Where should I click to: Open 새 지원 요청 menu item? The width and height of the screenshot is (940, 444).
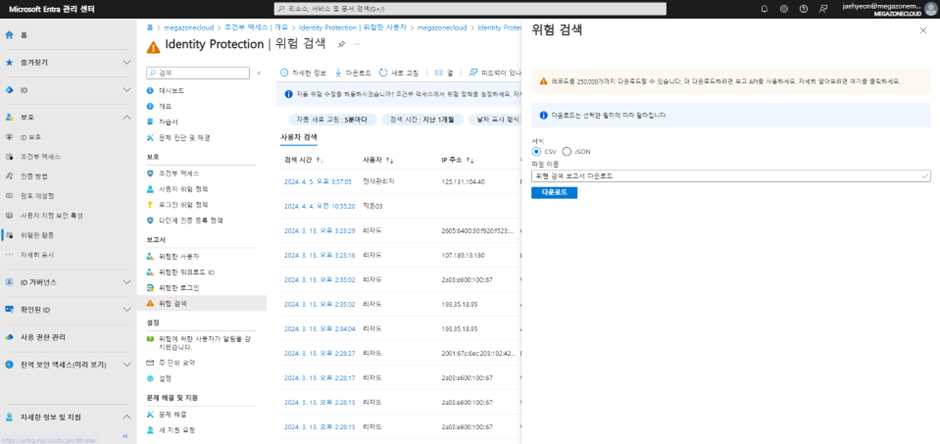click(x=176, y=430)
